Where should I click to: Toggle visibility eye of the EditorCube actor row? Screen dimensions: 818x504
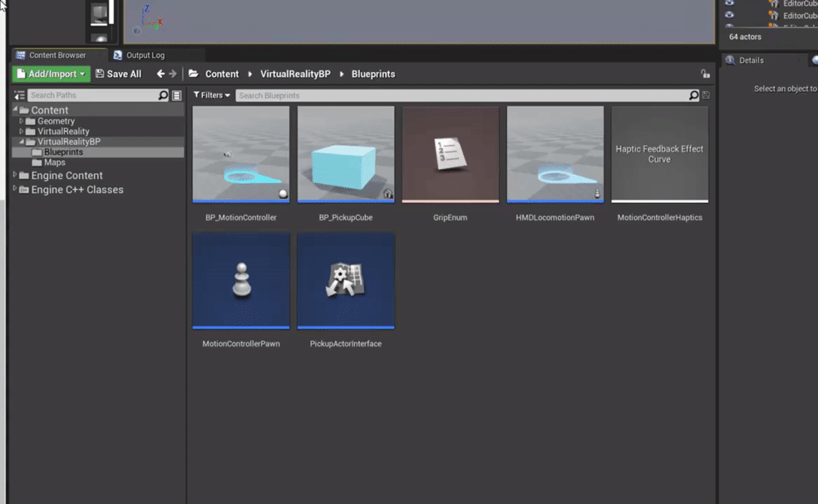tap(730, 15)
